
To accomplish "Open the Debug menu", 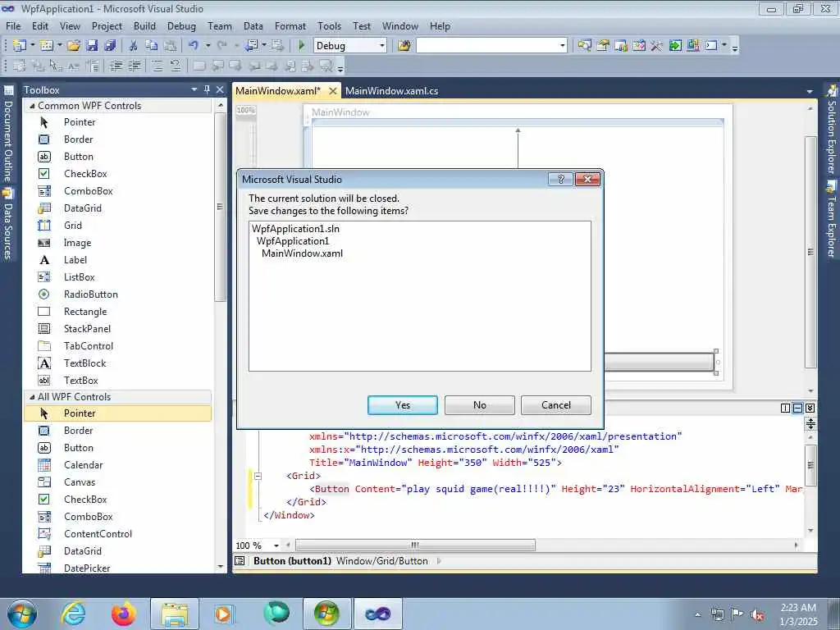I will (181, 25).
